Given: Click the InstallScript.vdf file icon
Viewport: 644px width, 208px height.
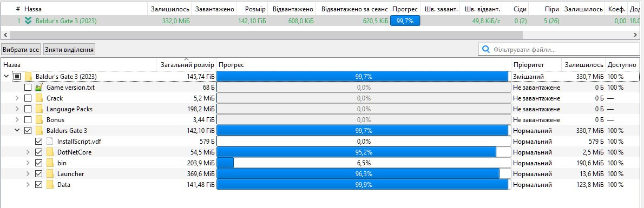Looking at the screenshot, I should 50,142.
